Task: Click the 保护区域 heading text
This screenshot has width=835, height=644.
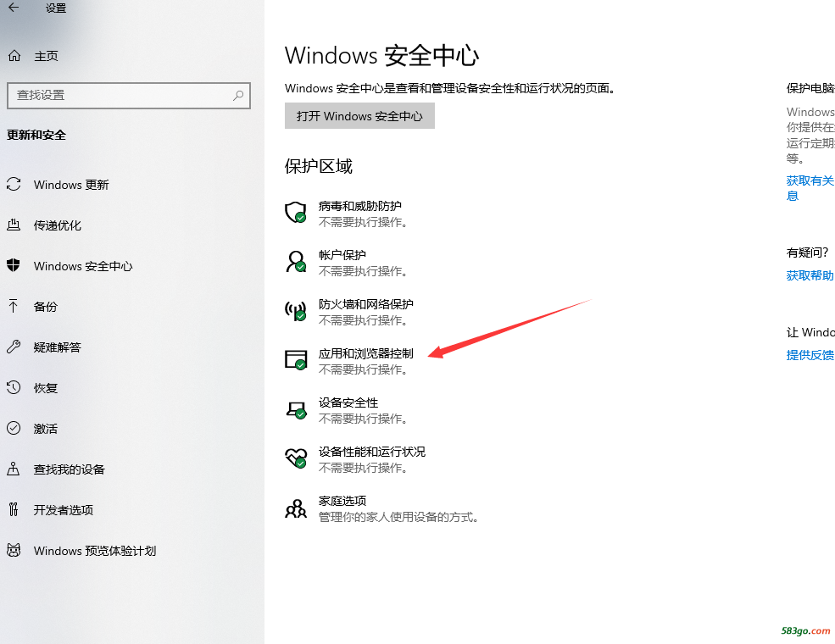Action: coord(319,166)
